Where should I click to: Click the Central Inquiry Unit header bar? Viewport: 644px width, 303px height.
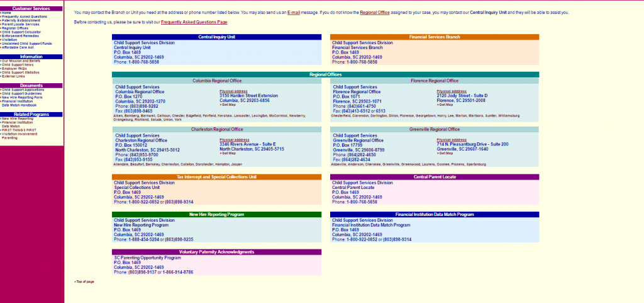click(x=217, y=37)
